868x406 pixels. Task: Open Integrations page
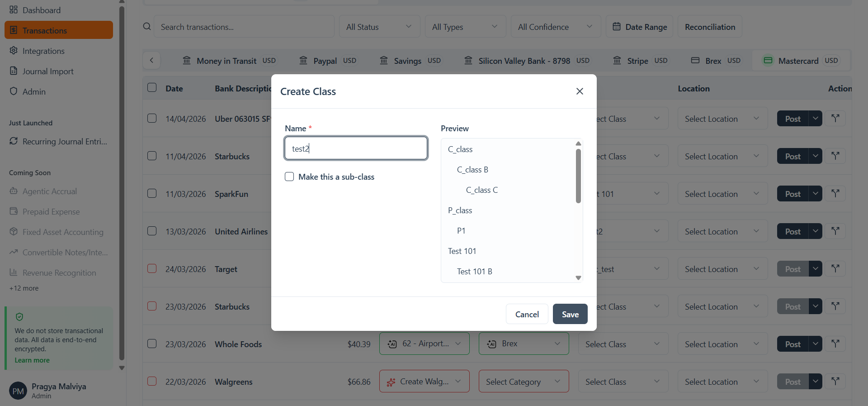59,51
